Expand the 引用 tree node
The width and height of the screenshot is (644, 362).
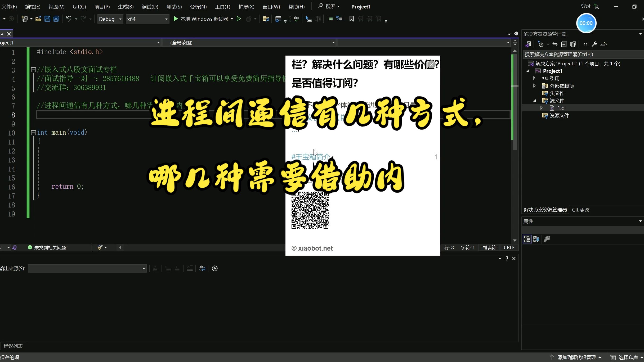pos(534,78)
